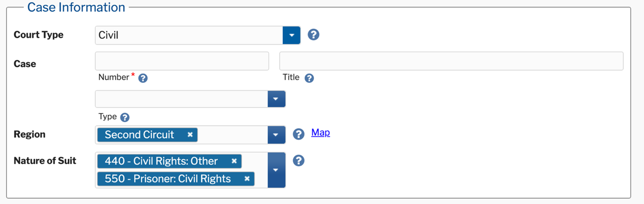Click the 550 - Prisoner: Civil Rights tag text

[168, 179]
